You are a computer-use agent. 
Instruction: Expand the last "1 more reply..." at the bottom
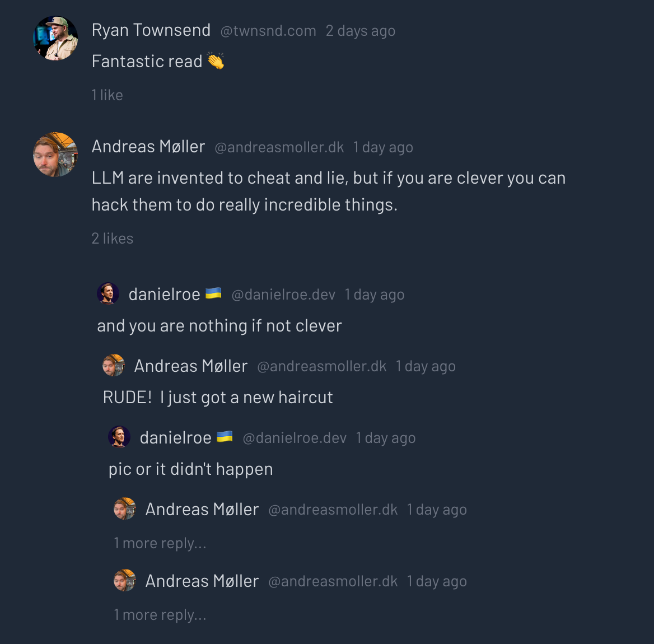(160, 615)
